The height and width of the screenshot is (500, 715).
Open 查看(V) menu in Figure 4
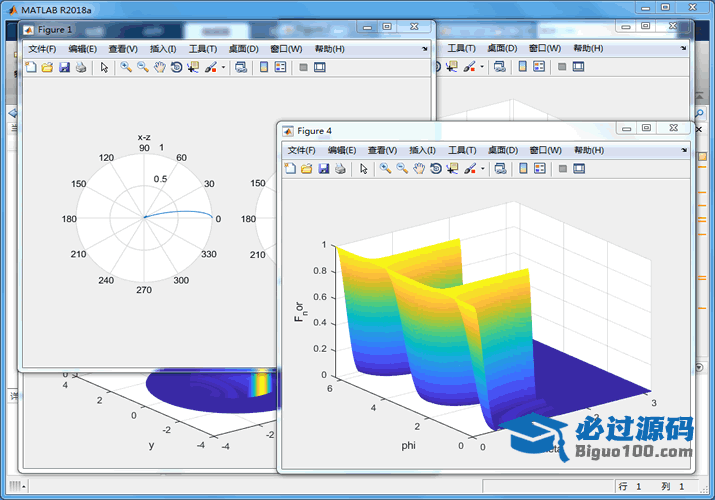point(383,150)
